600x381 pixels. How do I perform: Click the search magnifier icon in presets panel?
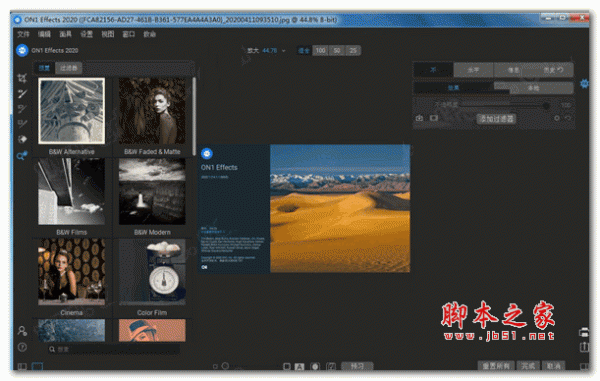coord(52,349)
